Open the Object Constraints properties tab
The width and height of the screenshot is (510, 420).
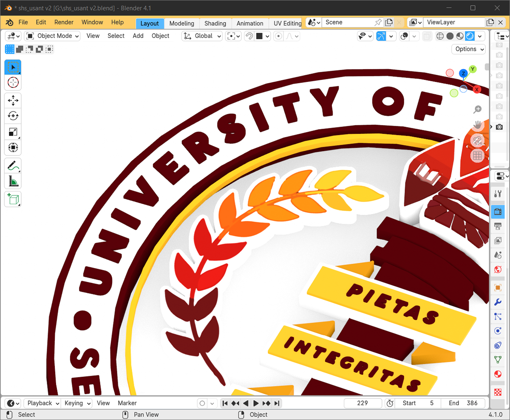point(498,345)
